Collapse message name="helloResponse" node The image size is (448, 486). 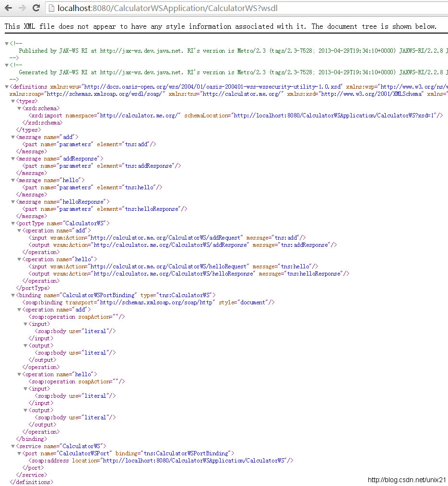coord(13,202)
